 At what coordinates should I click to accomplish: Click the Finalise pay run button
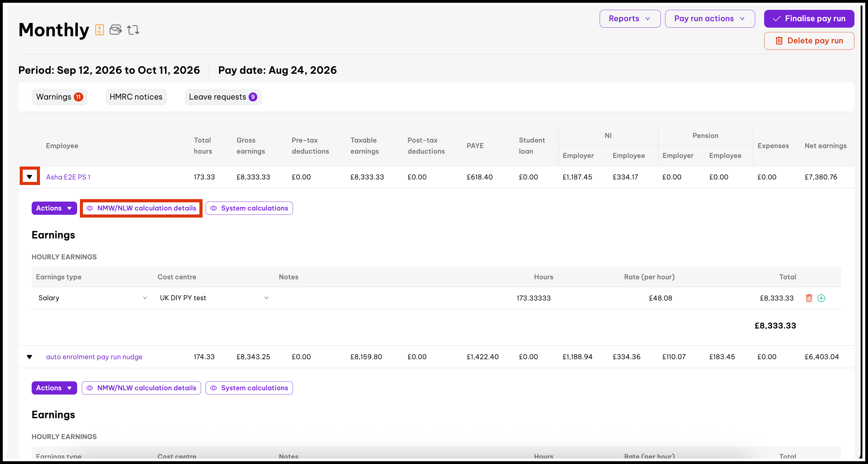(x=809, y=18)
